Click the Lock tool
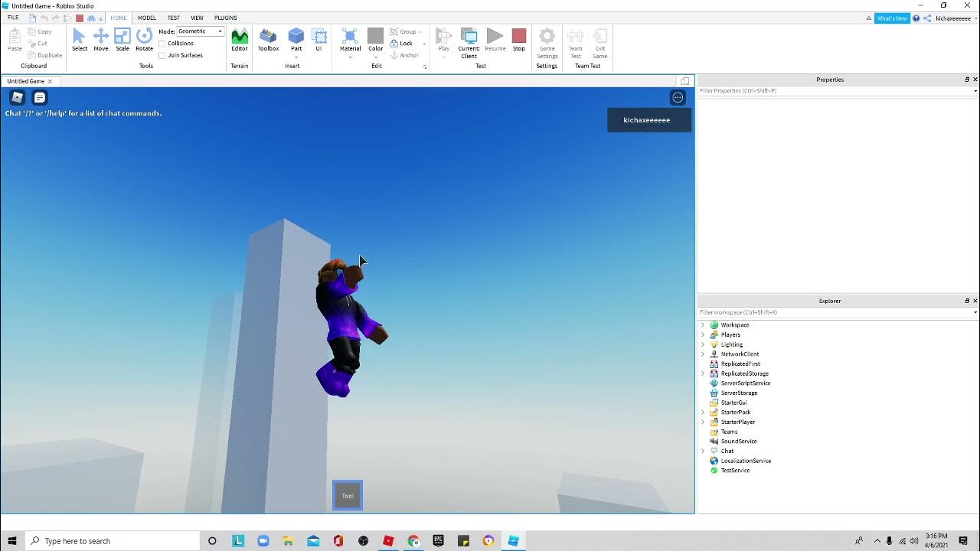The image size is (980, 551). [401, 44]
